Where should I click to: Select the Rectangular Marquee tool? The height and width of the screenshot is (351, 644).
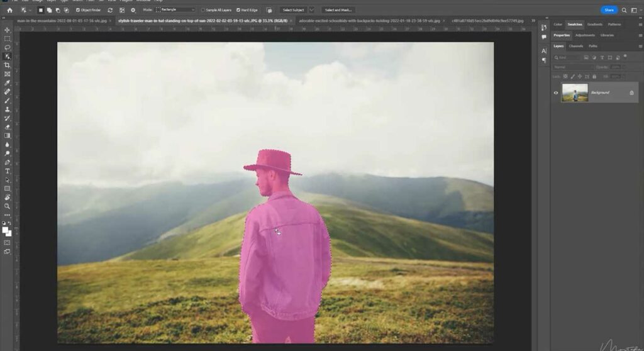click(7, 38)
